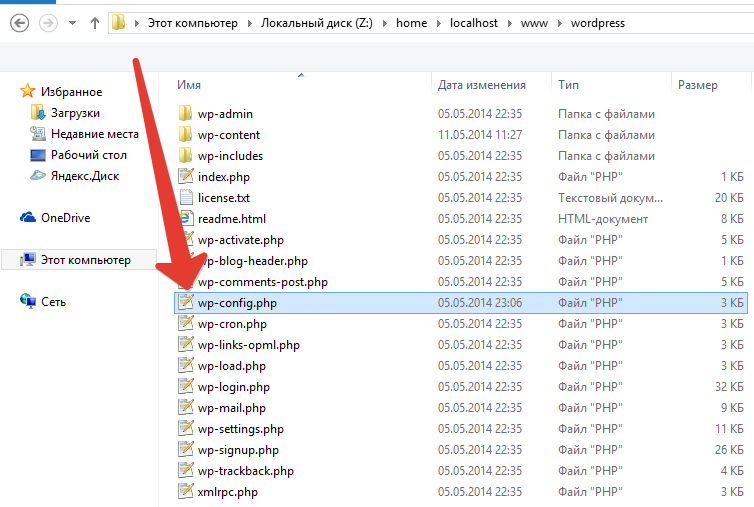This screenshot has width=754, height=507.
Task: Select Избранное in the navigation pane
Action: click(71, 91)
